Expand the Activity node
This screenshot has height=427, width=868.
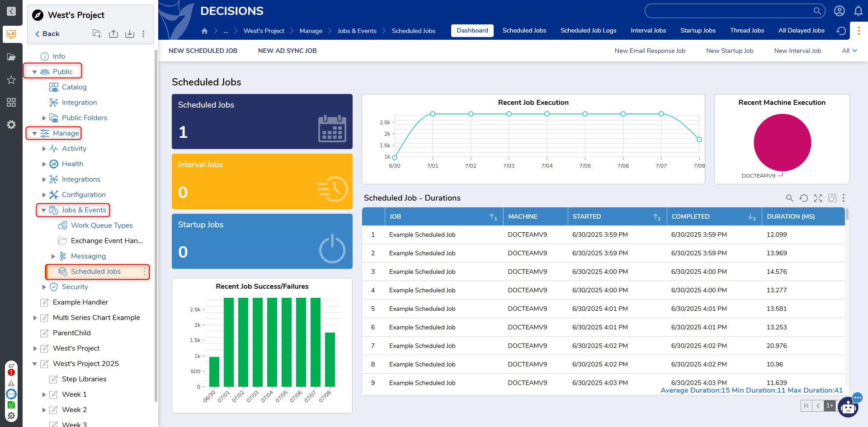click(x=44, y=149)
